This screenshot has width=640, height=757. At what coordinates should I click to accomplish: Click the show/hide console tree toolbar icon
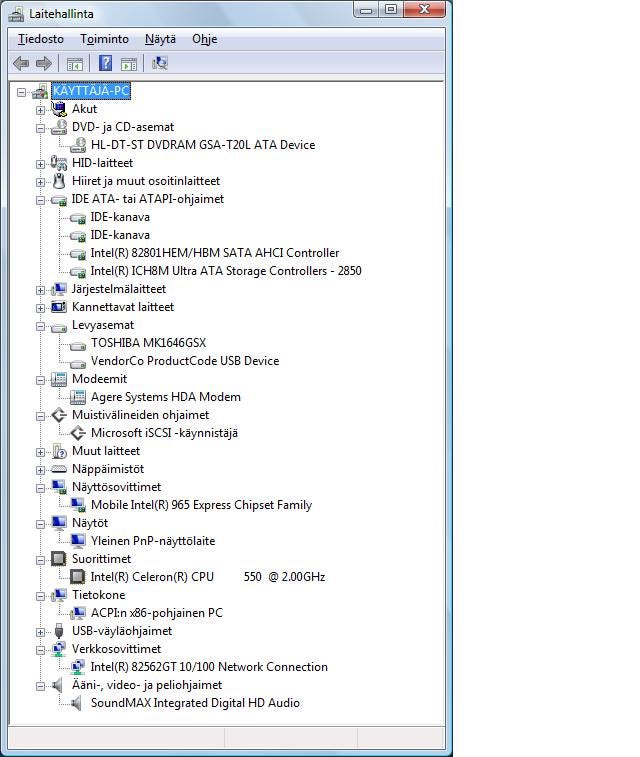(74, 64)
